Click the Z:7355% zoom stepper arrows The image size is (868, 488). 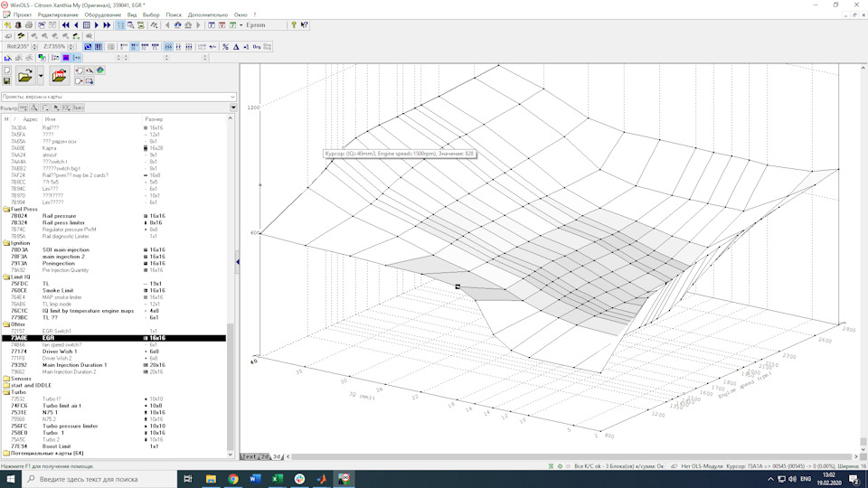[71, 47]
